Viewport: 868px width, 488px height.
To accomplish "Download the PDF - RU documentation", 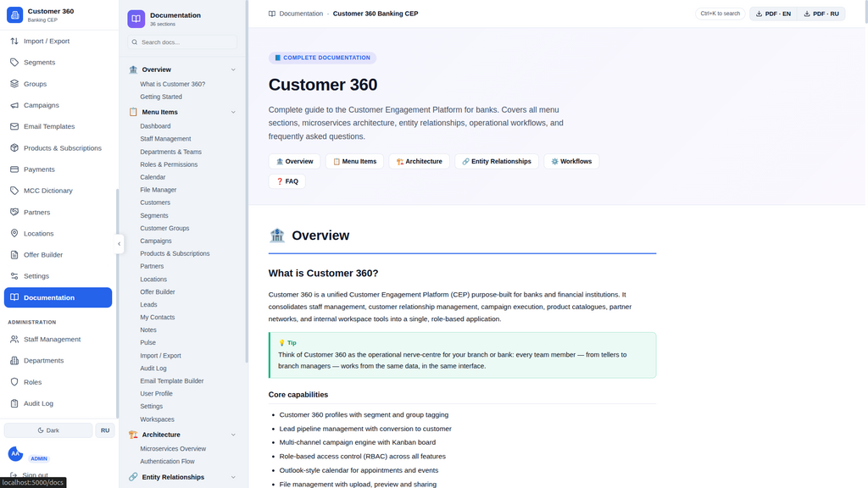I will coord(821,14).
